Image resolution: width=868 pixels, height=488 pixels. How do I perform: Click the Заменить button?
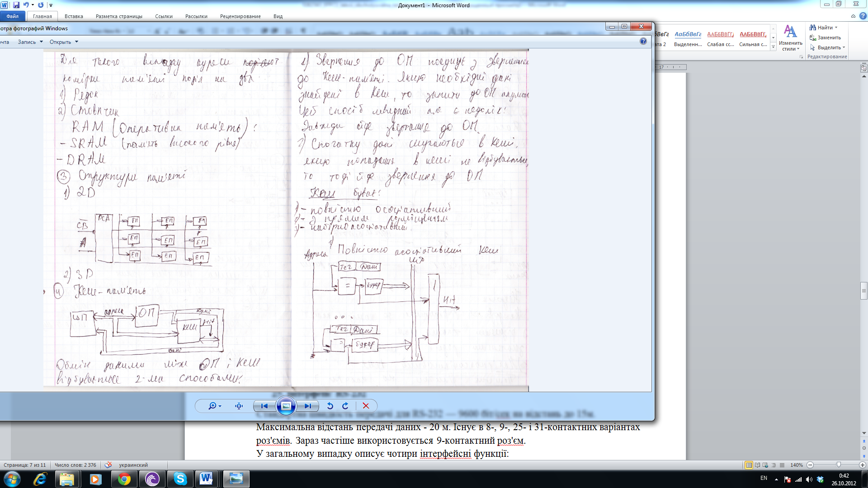825,38
